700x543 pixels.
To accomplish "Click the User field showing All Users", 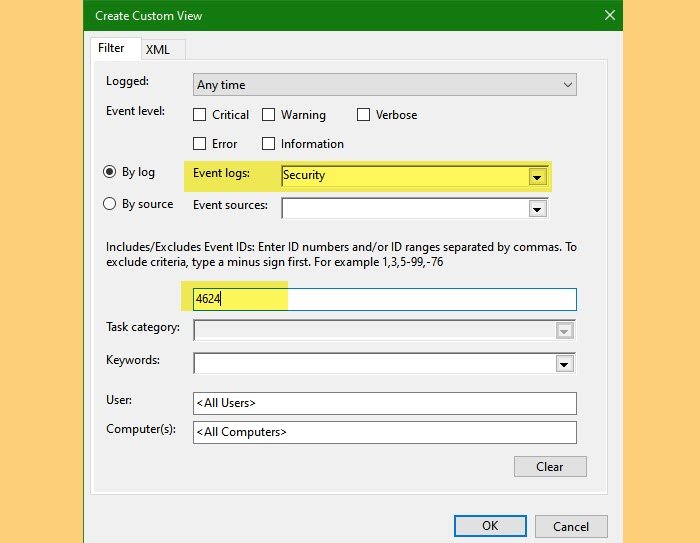I will 385,403.
